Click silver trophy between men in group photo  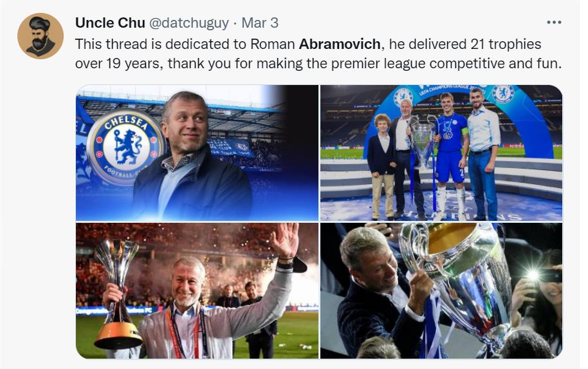point(423,143)
